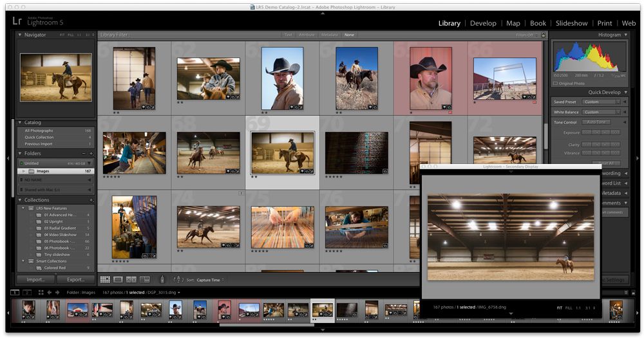Select the Images folder

click(43, 171)
